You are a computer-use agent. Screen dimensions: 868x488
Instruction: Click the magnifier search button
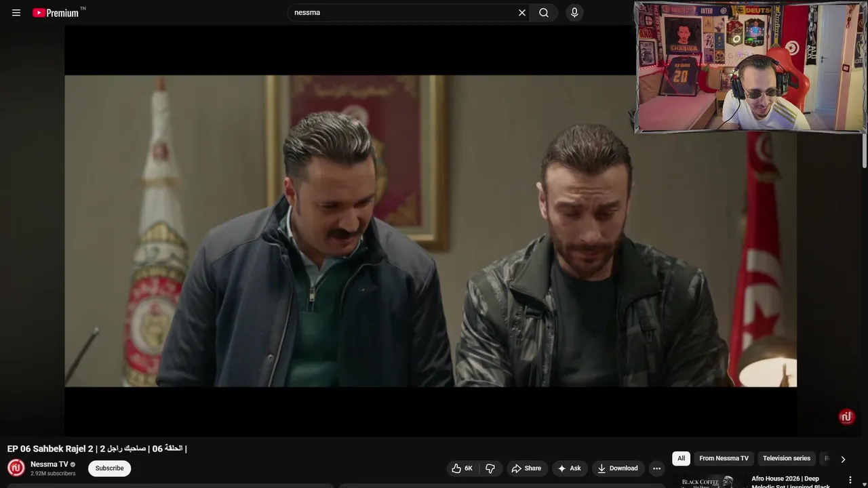[544, 13]
